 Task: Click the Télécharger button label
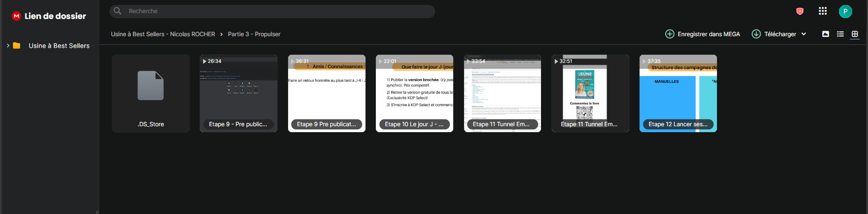tap(780, 34)
